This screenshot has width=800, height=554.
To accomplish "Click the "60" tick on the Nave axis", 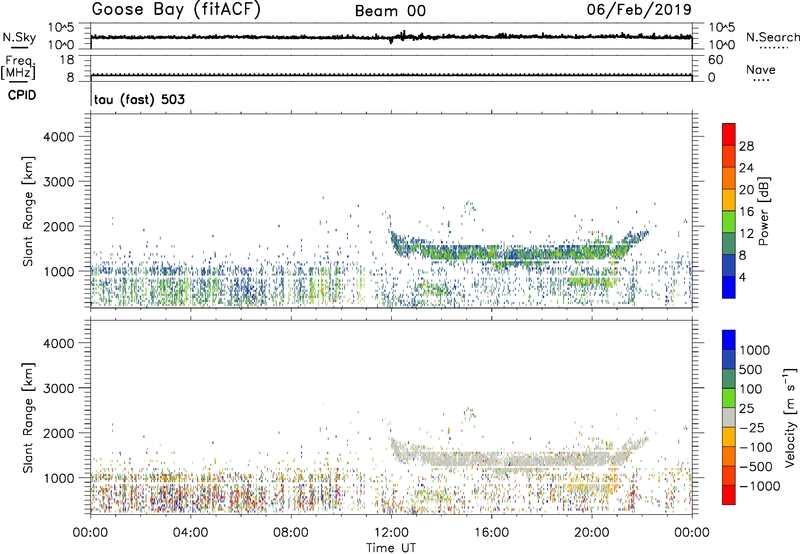I will click(x=715, y=60).
